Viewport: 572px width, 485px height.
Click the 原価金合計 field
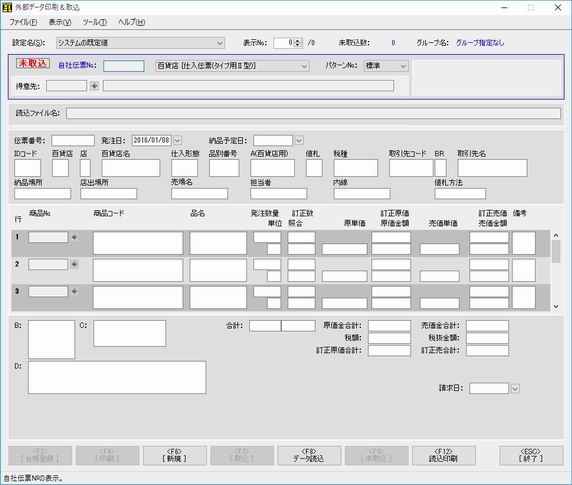pyautogui.click(x=389, y=326)
